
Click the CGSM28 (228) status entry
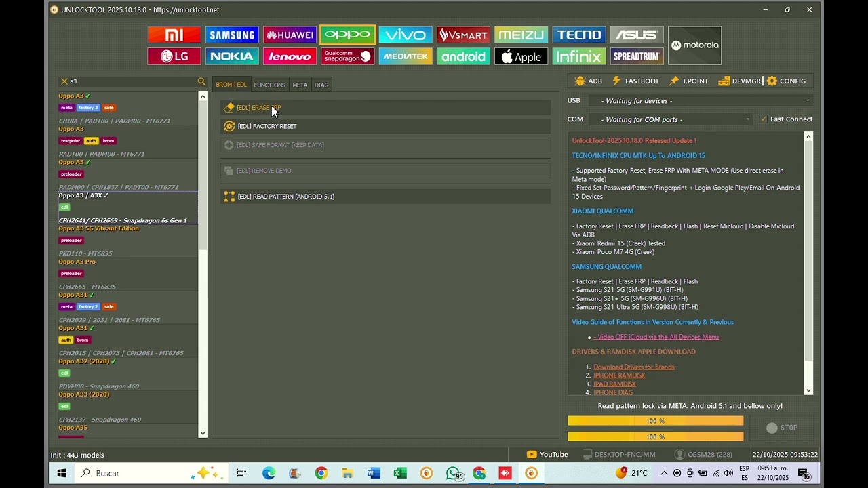[704, 455]
